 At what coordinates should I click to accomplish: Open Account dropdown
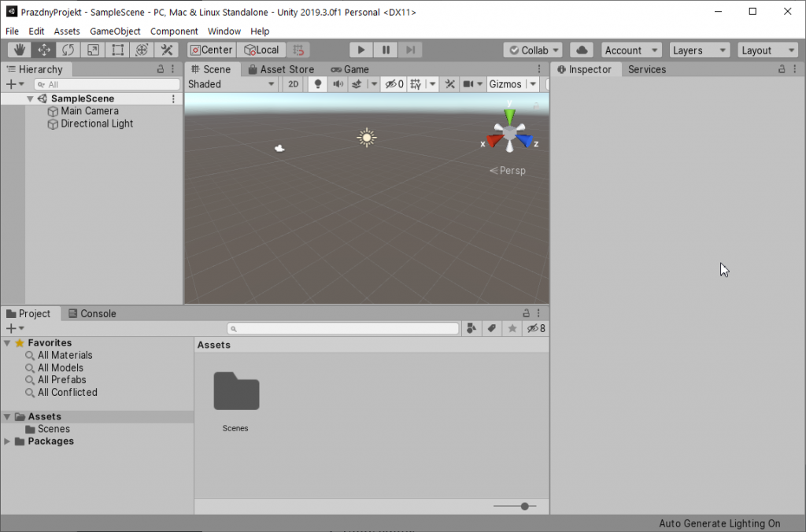[x=630, y=50]
